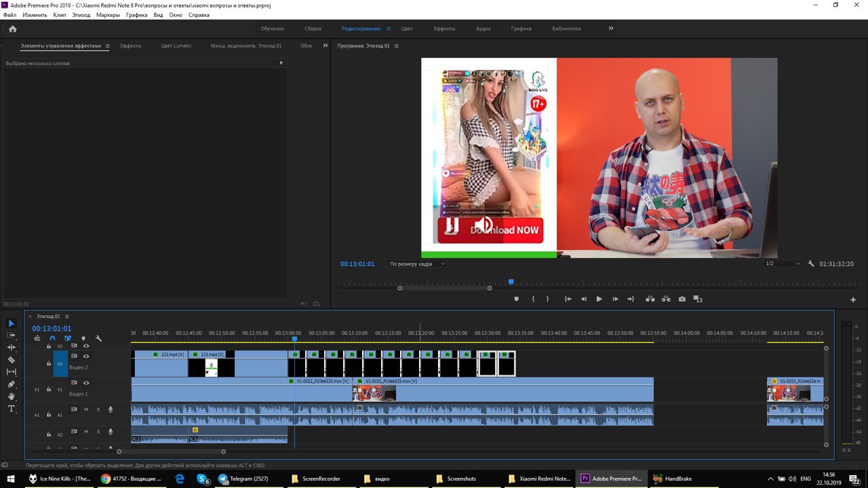Screen dimensions: 868x488
Task: Open timeline display settings wrench
Action: 98,338
